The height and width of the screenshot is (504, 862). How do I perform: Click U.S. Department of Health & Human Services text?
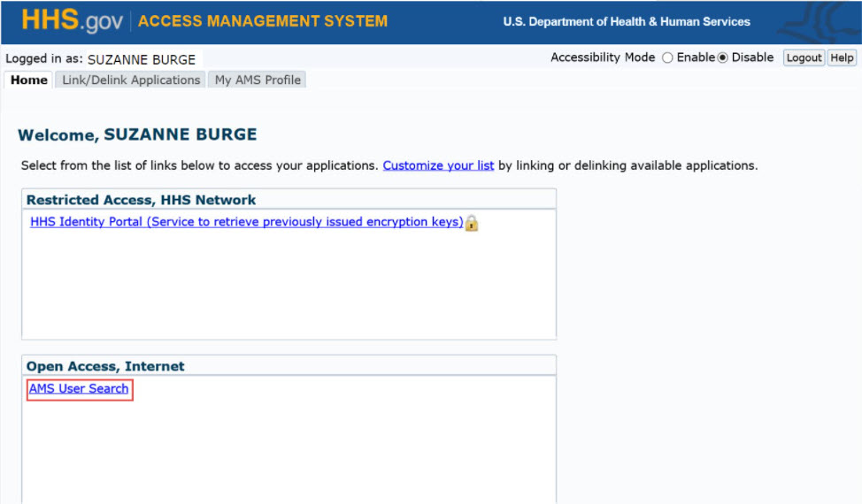[x=626, y=22]
